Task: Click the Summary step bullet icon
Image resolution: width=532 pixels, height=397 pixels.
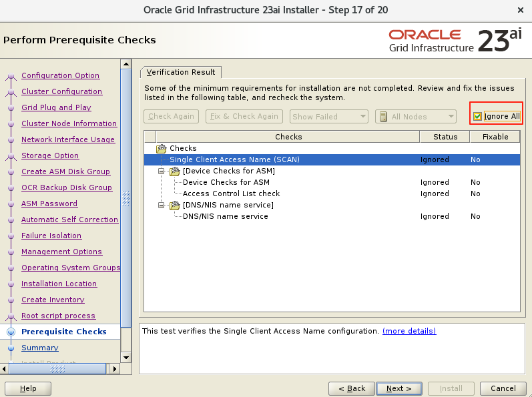Action: 11,348
